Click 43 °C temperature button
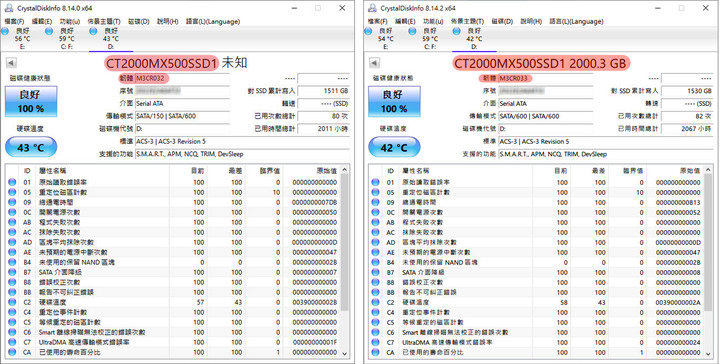The height and width of the screenshot is (364, 720). pyautogui.click(x=31, y=148)
